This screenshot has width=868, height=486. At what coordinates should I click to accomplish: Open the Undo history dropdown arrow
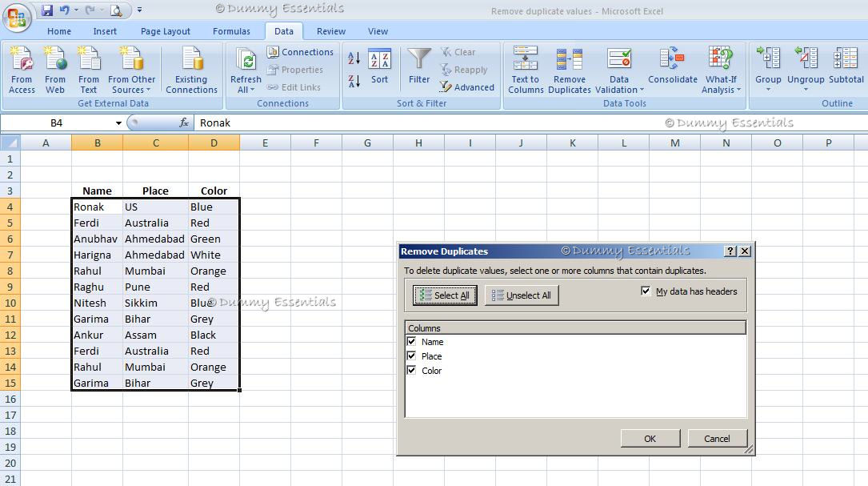point(76,10)
